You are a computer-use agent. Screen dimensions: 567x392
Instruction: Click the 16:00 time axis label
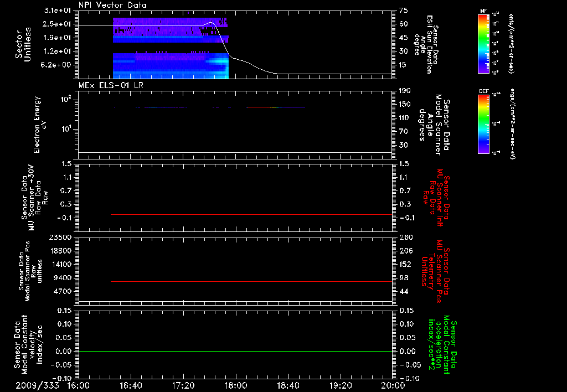click(x=79, y=385)
